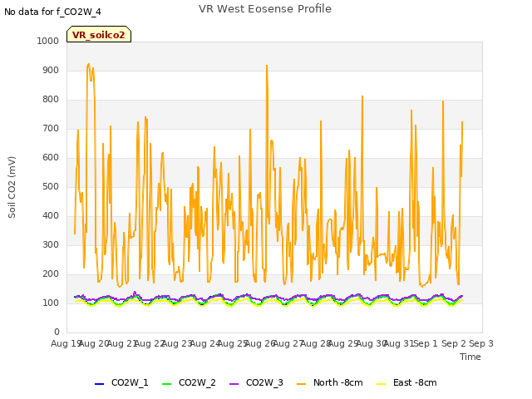Click the highest orange peak near Aug 20

tap(89, 65)
